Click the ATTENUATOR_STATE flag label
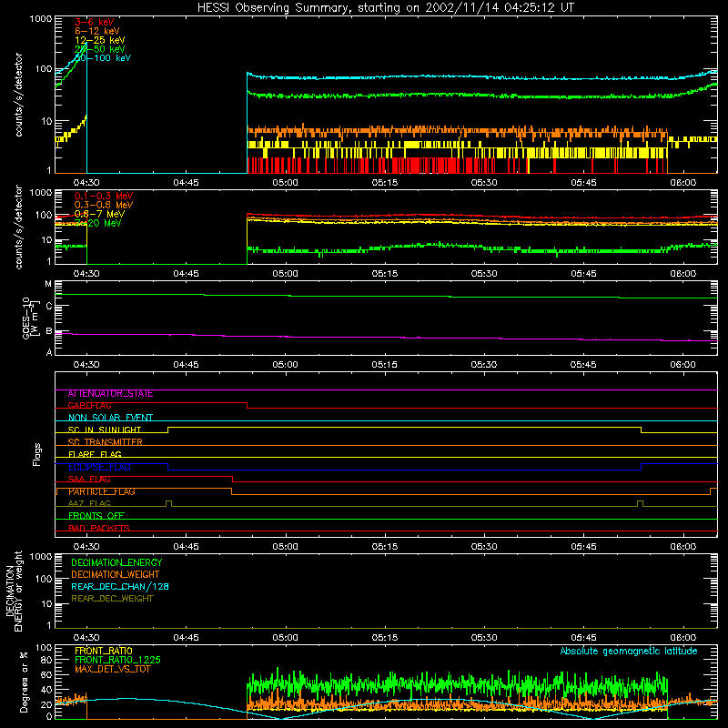This screenshot has height=728, width=728. [110, 394]
